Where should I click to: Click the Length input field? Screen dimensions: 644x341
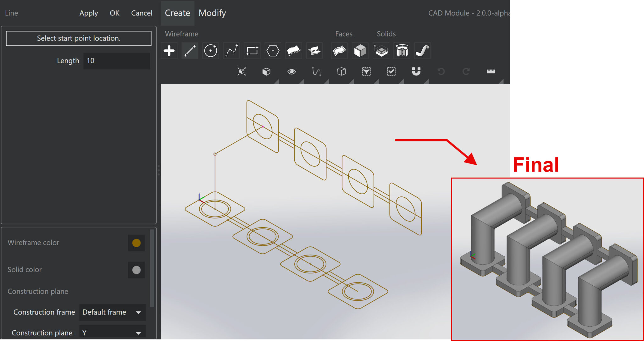116,61
